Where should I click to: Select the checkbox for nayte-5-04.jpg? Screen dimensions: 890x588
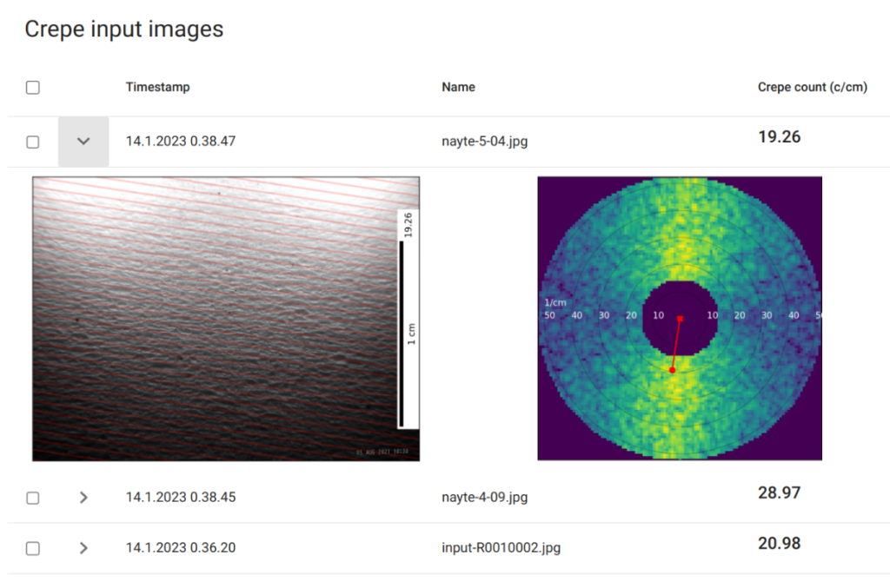coord(33,142)
